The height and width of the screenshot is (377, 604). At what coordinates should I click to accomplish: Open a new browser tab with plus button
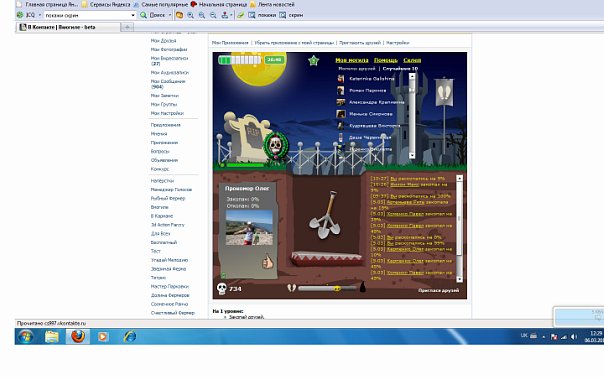point(127,27)
